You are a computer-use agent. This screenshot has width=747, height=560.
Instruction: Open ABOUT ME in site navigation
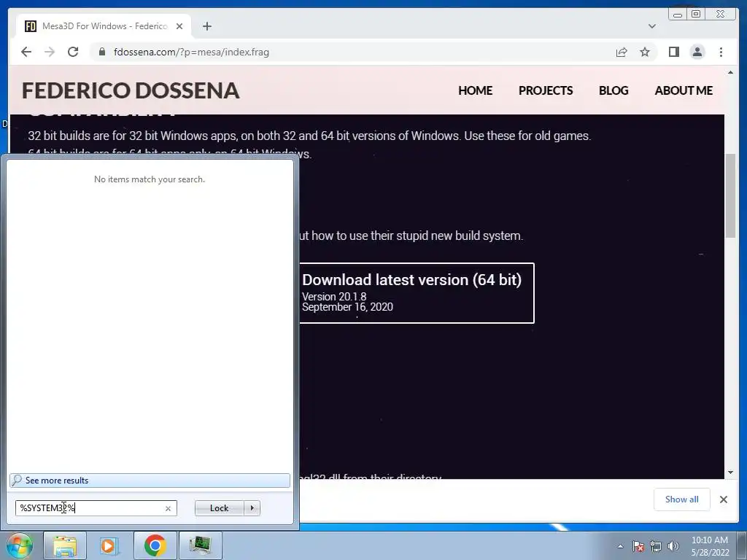coord(684,90)
